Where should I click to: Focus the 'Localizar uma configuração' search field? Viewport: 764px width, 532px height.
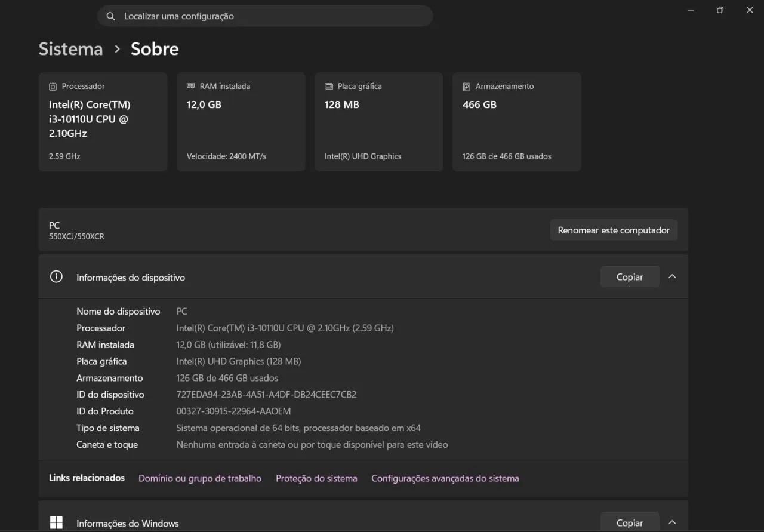(265, 16)
